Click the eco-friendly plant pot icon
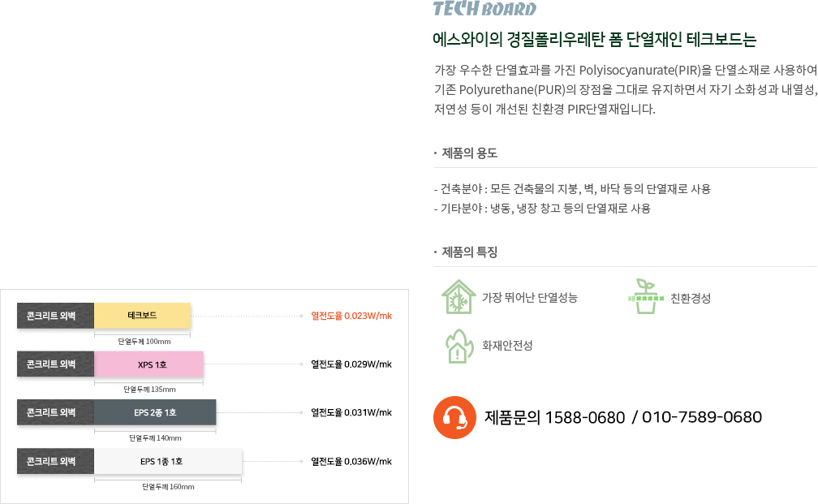 pyautogui.click(x=646, y=296)
